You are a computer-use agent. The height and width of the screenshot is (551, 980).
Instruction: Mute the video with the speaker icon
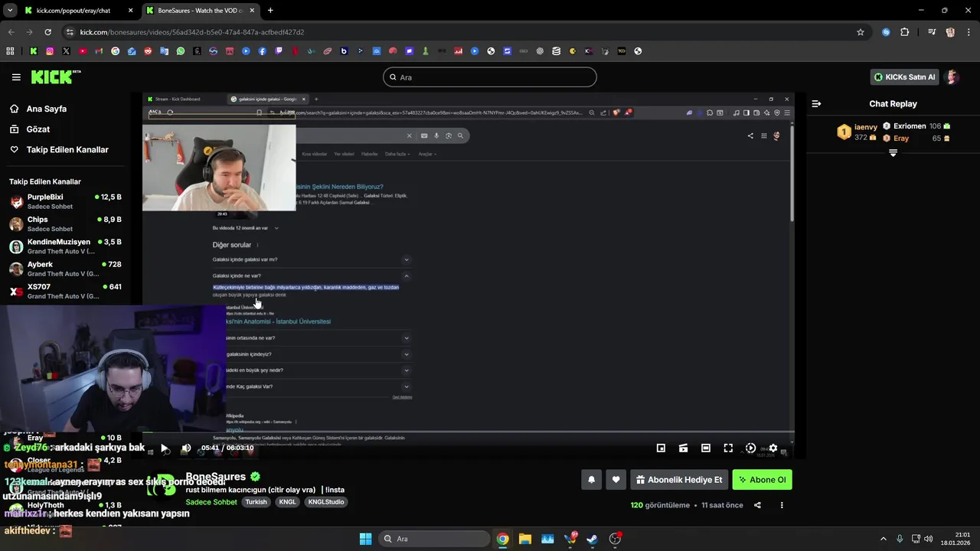coord(186,448)
